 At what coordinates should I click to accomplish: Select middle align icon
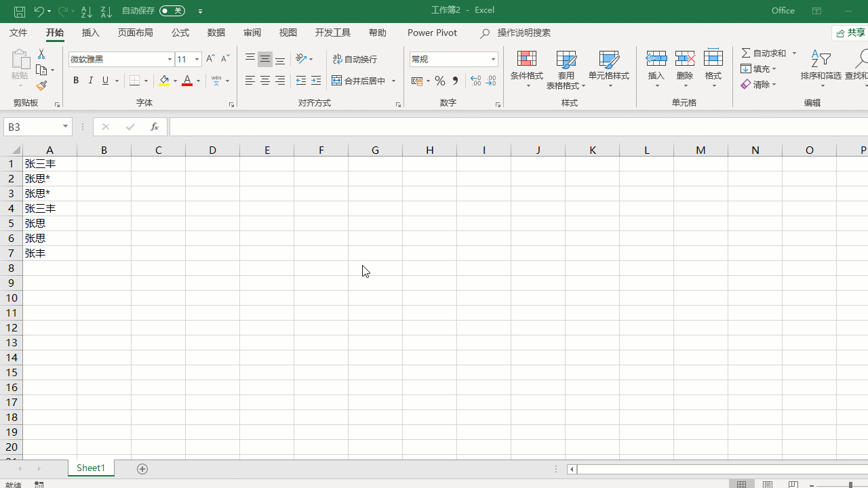pos(265,59)
